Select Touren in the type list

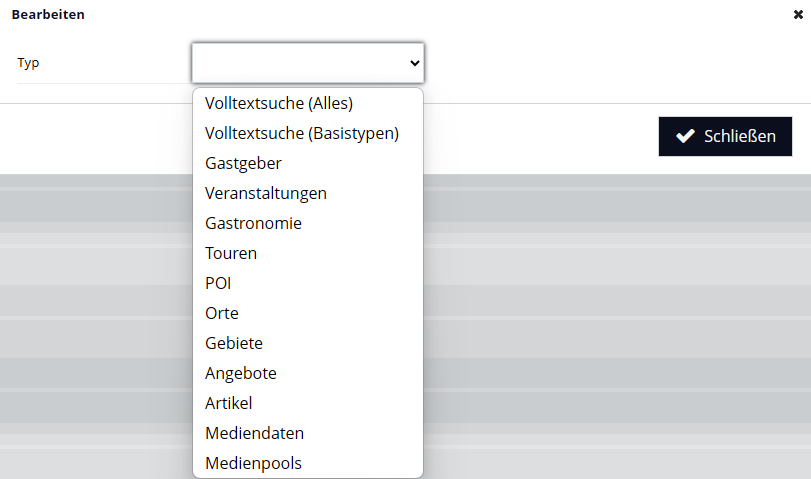[x=231, y=253]
